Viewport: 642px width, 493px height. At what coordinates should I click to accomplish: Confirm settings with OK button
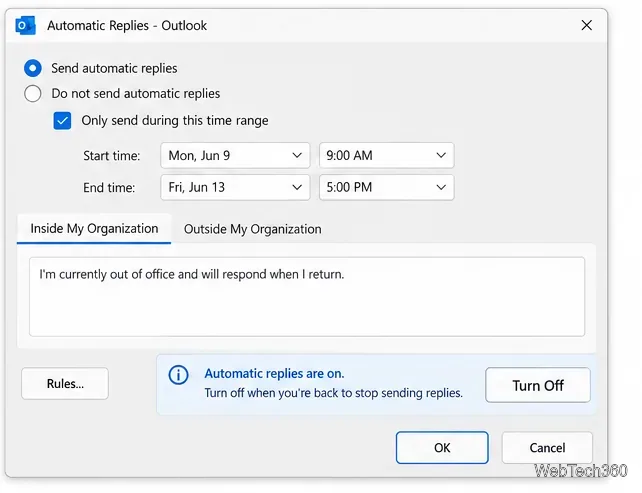coord(442,448)
